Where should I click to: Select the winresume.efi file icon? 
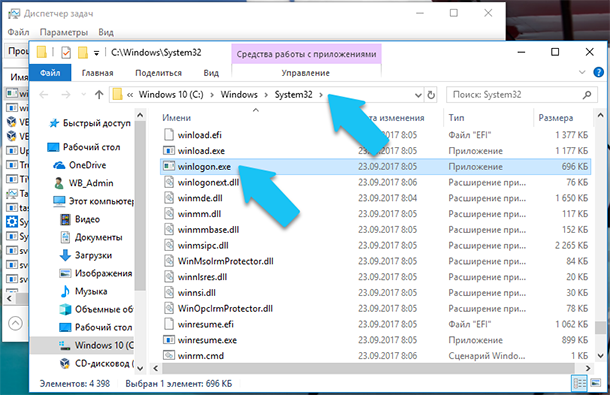[x=168, y=324]
